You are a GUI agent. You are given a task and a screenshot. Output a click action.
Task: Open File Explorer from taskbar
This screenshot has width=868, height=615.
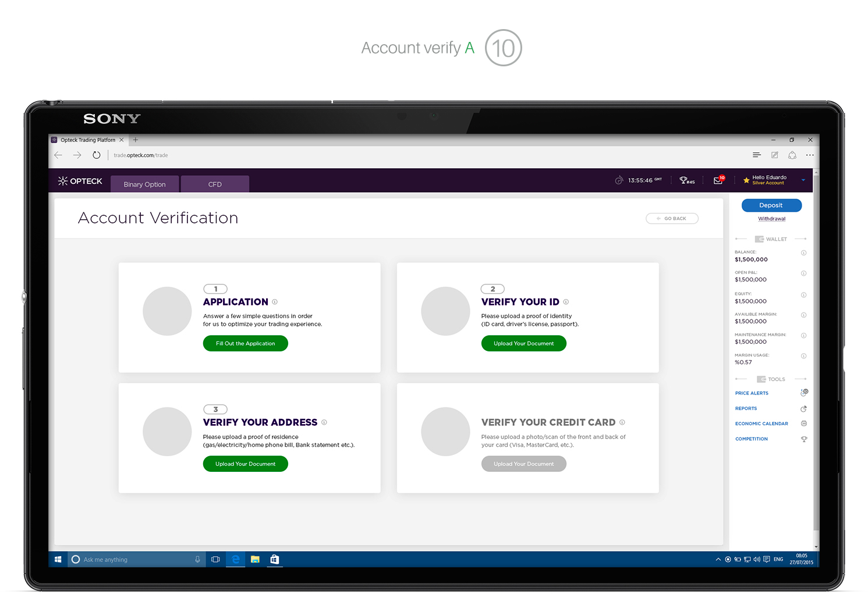click(255, 559)
